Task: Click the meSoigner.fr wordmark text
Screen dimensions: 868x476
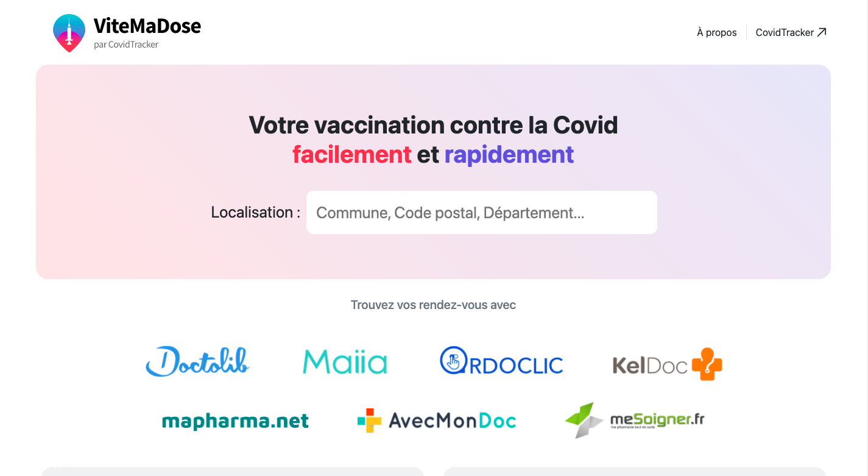Action: tap(657, 420)
